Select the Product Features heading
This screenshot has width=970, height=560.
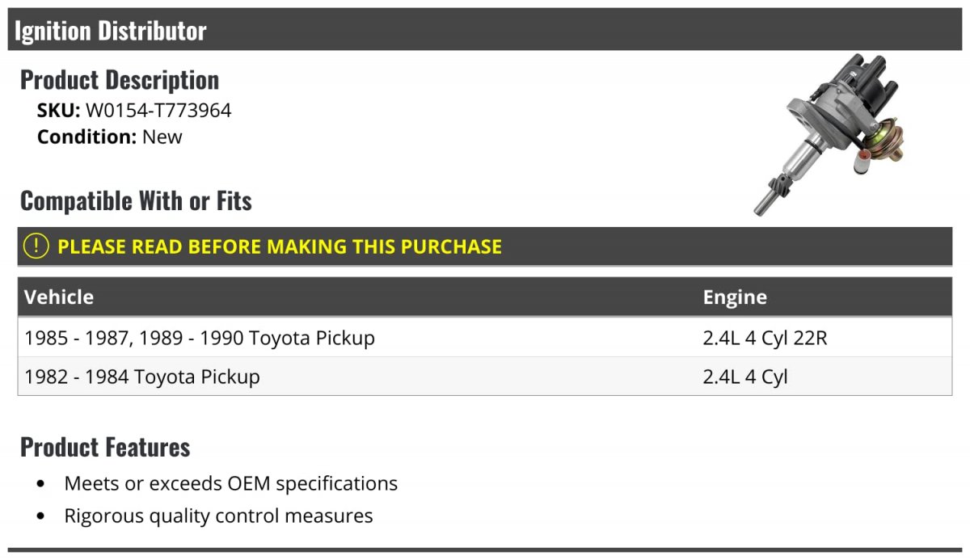tap(105, 447)
